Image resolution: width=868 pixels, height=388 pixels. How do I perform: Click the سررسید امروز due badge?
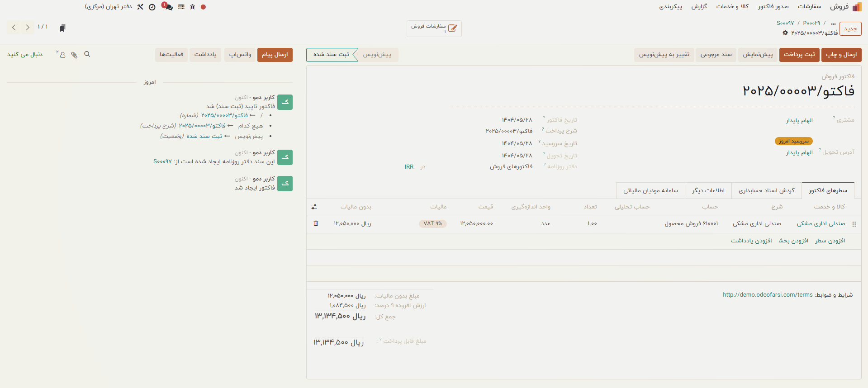794,141
